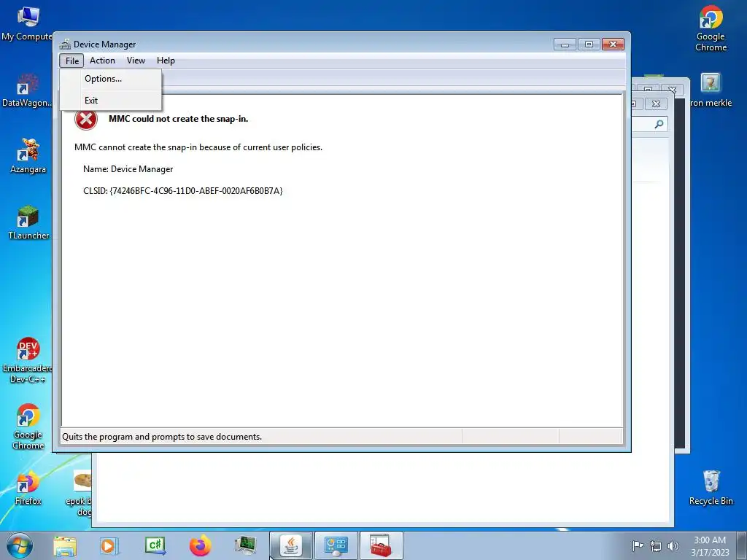Screen dimensions: 747x560
Task: Click the red error icon in the snap-in message
Action: (x=86, y=119)
